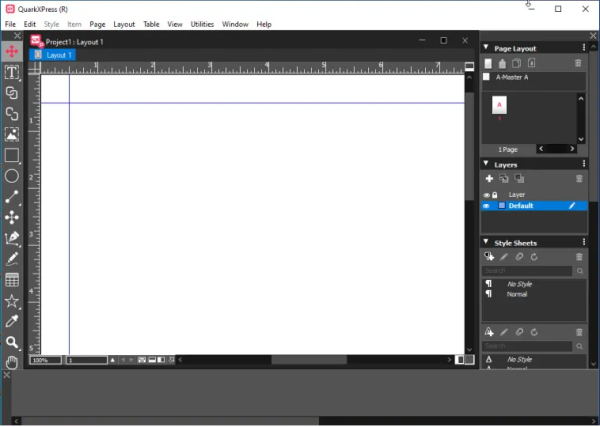600x427 pixels.
Task: Open Style Sheets panel options menu
Action: click(584, 242)
